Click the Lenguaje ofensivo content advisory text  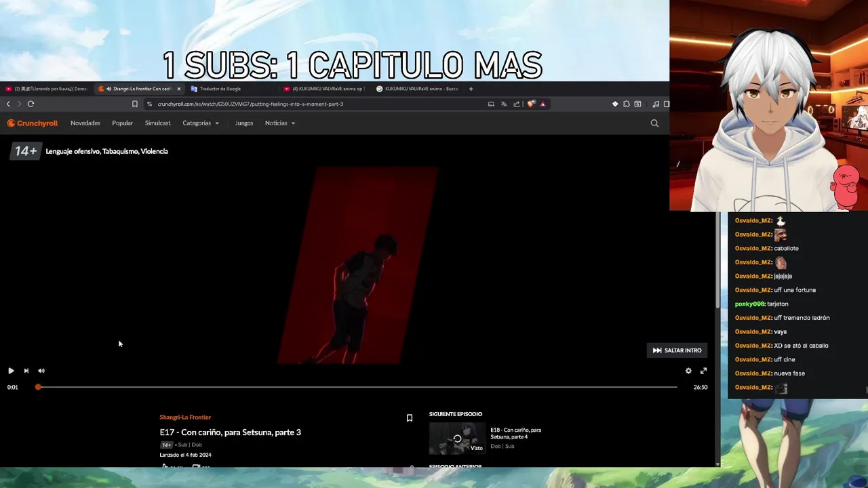pyautogui.click(x=106, y=151)
